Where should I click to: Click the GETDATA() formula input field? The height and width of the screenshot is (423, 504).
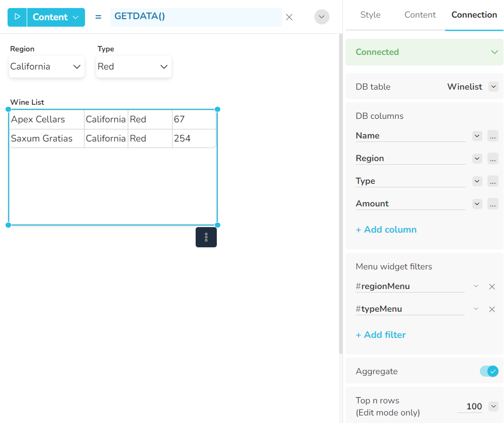196,17
